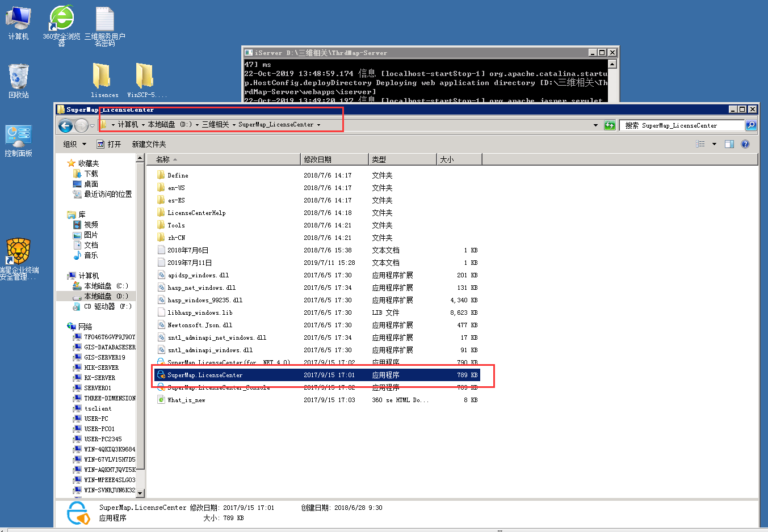The width and height of the screenshot is (768, 532).
Task: Click the search SuperMap_LicenseCenter input box
Action: [x=682, y=125]
